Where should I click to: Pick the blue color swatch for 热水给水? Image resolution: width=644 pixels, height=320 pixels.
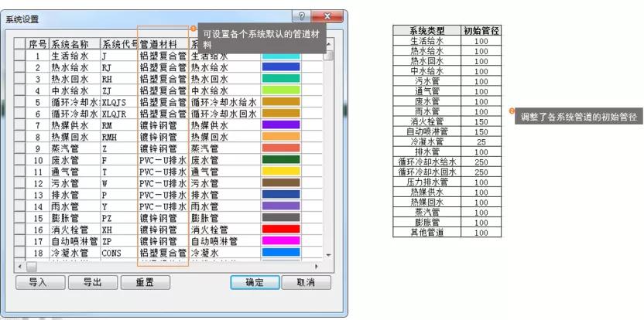[x=281, y=67]
